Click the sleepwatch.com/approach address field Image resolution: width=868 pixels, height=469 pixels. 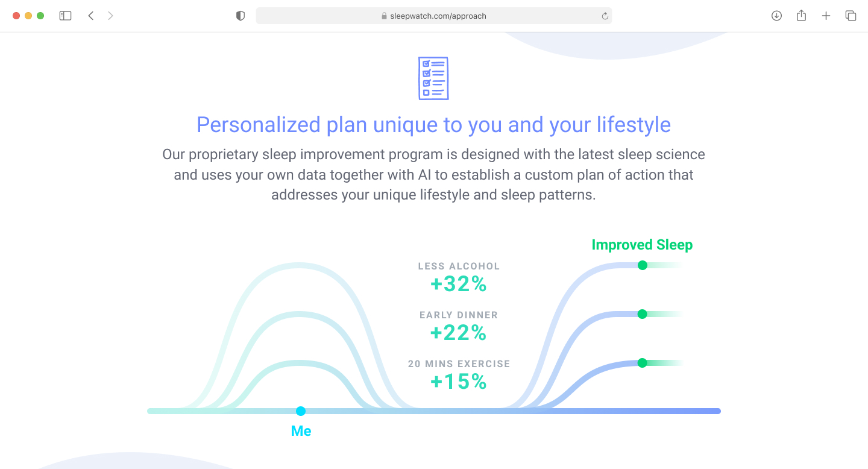click(433, 16)
